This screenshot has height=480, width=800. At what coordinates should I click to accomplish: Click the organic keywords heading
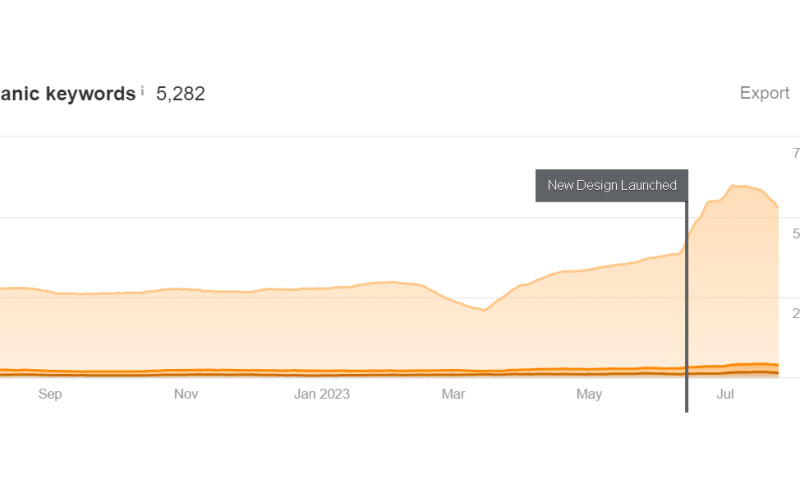tap(67, 94)
